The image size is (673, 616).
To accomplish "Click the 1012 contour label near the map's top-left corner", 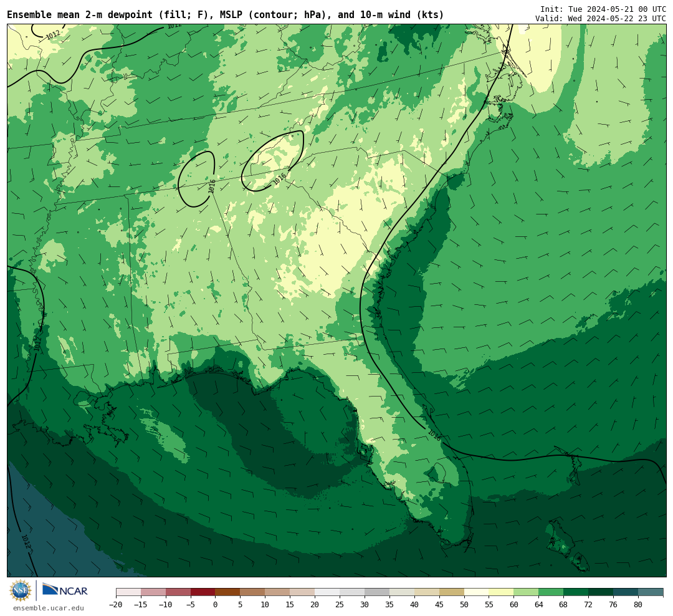I will tap(53, 35).
